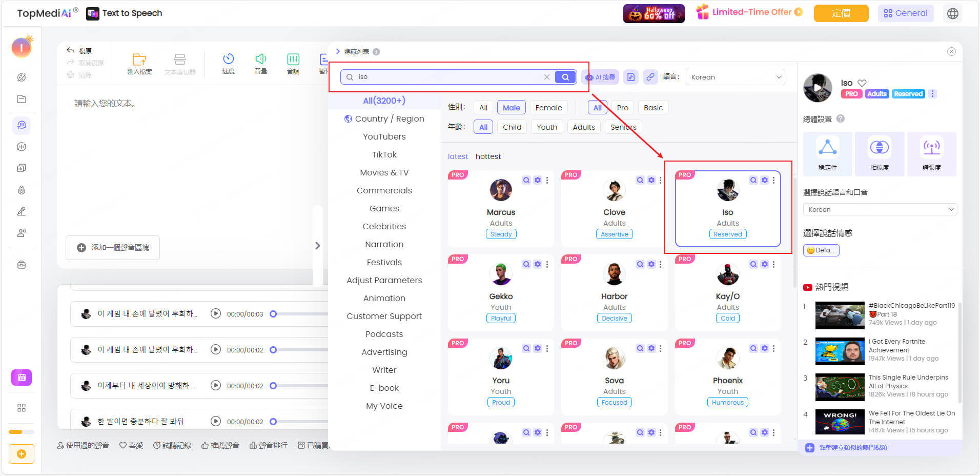The height and width of the screenshot is (476, 980).
Task: Open AI search (AI 搜尋)
Action: click(x=600, y=77)
